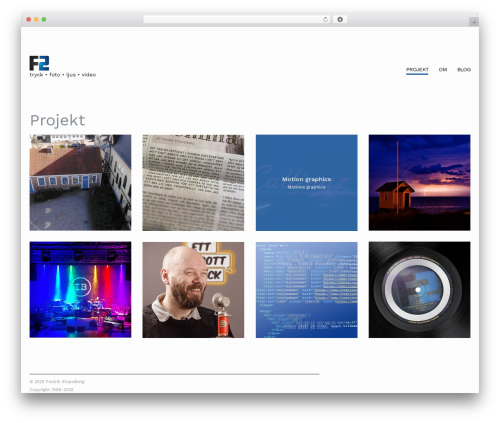Click the Projekt page heading

coord(57,120)
